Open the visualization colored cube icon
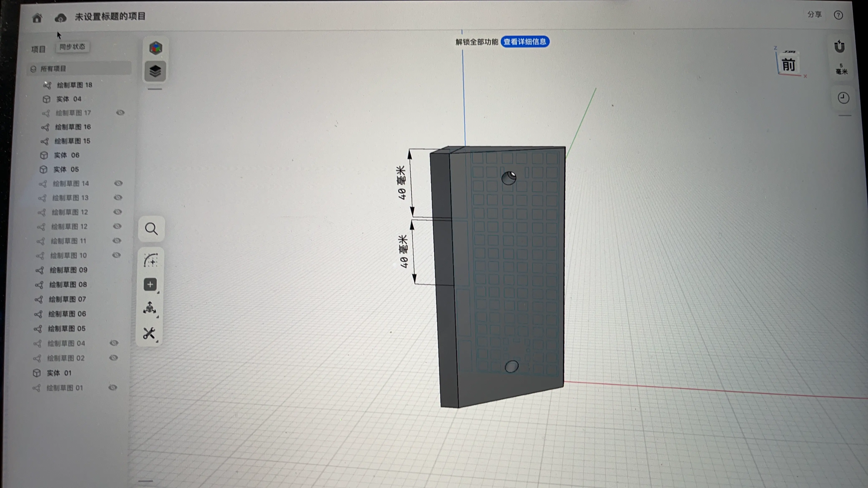Viewport: 868px width, 488px height. pyautogui.click(x=155, y=48)
